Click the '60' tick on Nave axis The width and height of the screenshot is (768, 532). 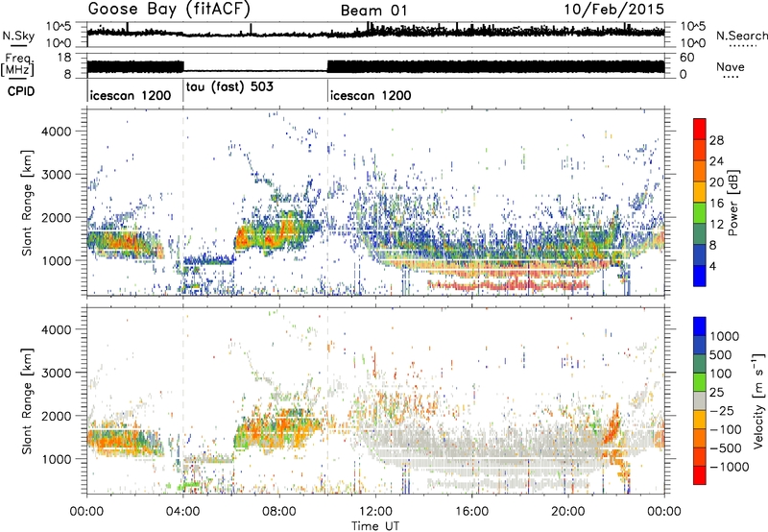tap(687, 58)
